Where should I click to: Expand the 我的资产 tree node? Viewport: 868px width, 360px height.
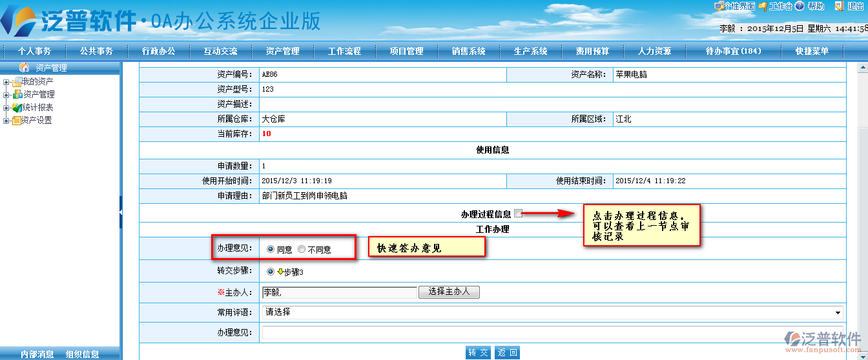[6, 82]
